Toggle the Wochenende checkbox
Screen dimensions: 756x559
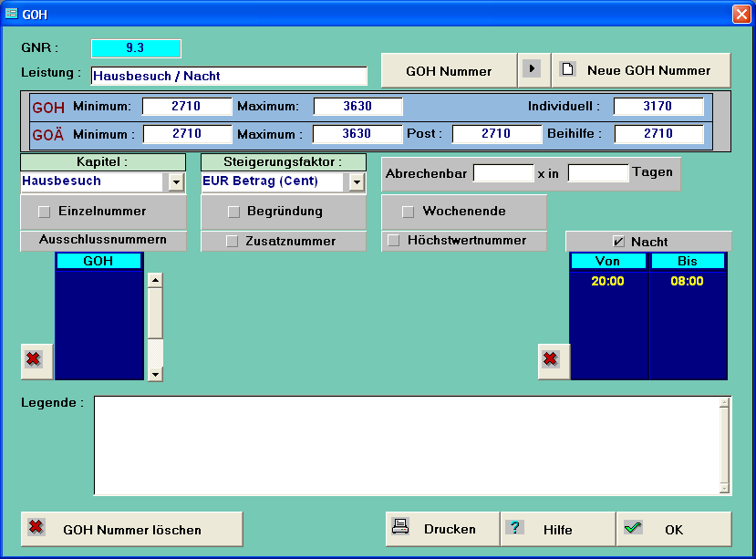(408, 212)
